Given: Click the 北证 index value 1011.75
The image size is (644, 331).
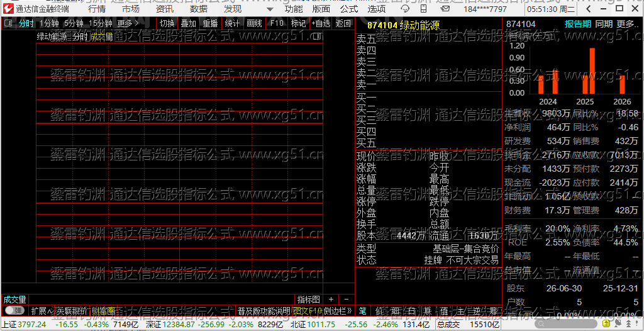Looking at the screenshot, I should click(321, 325).
